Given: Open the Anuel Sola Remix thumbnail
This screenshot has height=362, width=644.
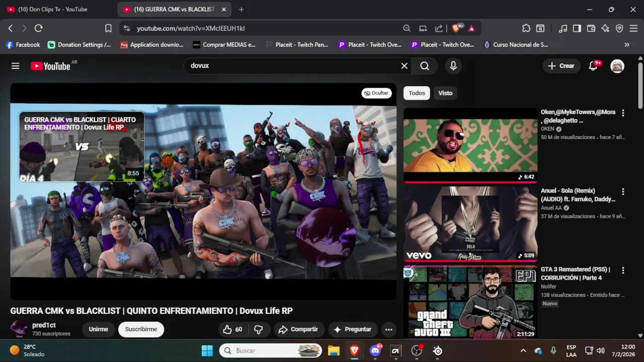Looking at the screenshot, I should (x=470, y=224).
